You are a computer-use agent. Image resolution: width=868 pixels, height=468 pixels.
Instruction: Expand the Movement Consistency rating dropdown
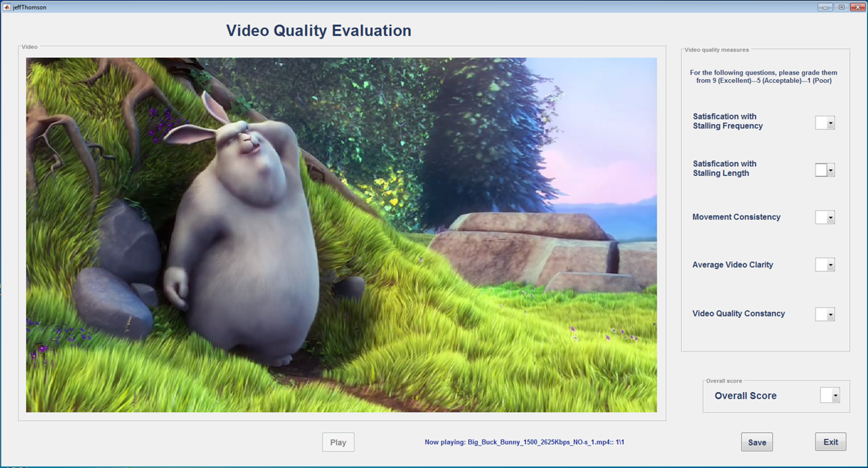pos(825,217)
